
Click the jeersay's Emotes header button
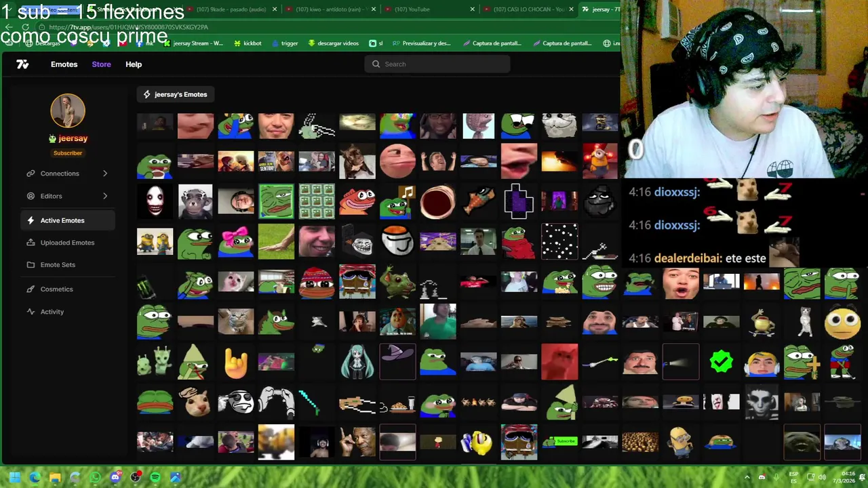[175, 94]
